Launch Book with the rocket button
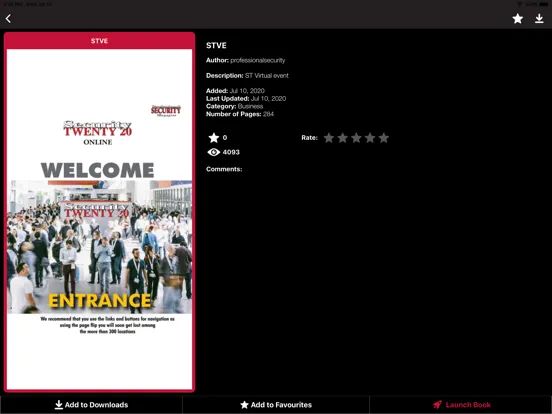This screenshot has width=552, height=414. click(461, 405)
